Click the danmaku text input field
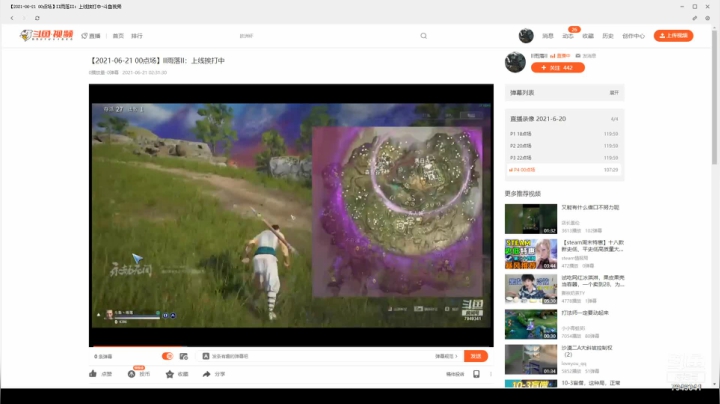The image size is (720, 404). [x=321, y=356]
